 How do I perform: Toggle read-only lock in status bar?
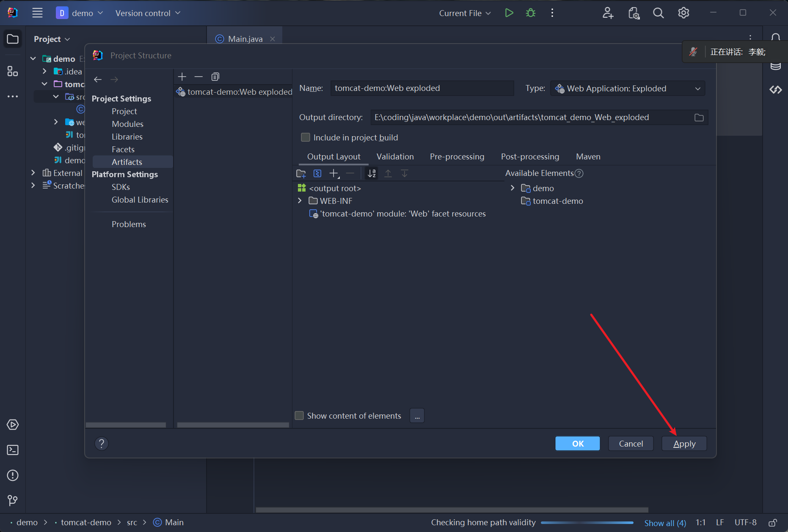[773, 523]
